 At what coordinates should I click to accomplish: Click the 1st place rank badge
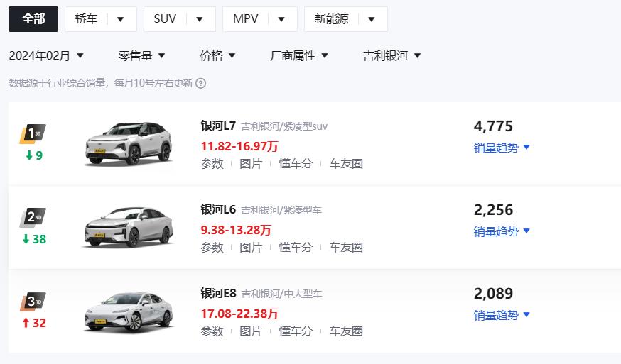pos(33,133)
